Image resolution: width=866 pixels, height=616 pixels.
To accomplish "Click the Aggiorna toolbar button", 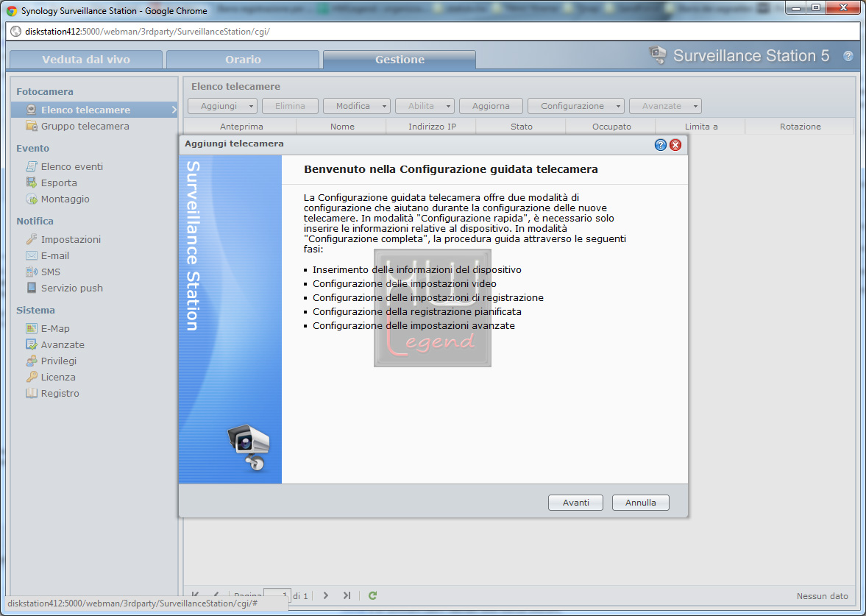I will (491, 105).
